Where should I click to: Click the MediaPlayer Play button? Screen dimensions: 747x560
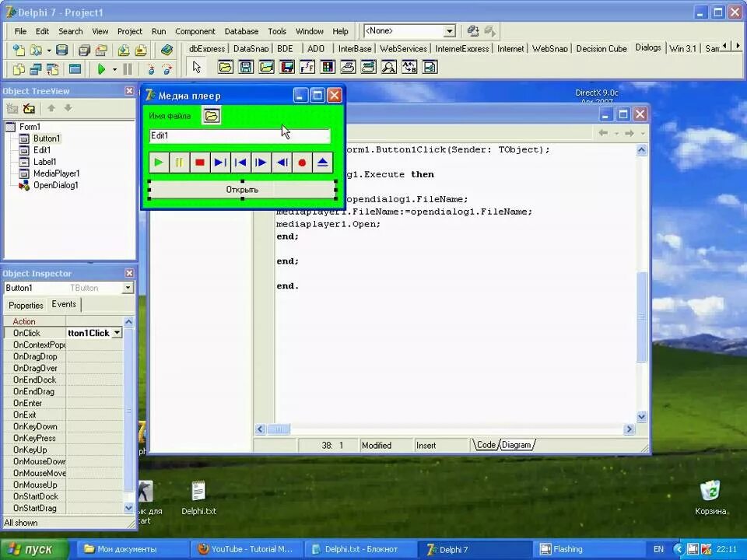pos(159,163)
